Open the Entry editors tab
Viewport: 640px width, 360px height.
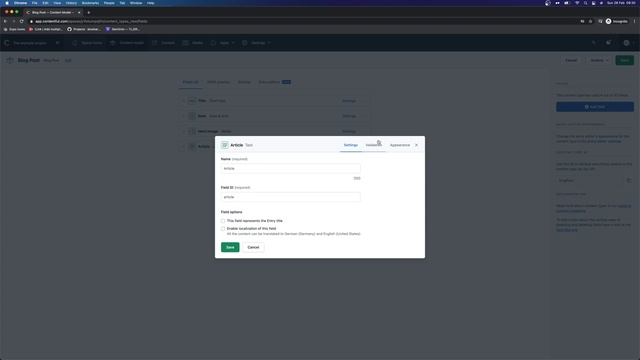tap(274, 82)
